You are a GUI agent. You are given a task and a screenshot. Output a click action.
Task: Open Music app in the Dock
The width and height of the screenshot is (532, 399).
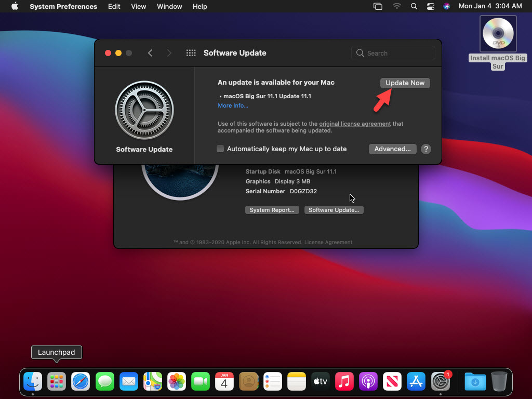344,381
